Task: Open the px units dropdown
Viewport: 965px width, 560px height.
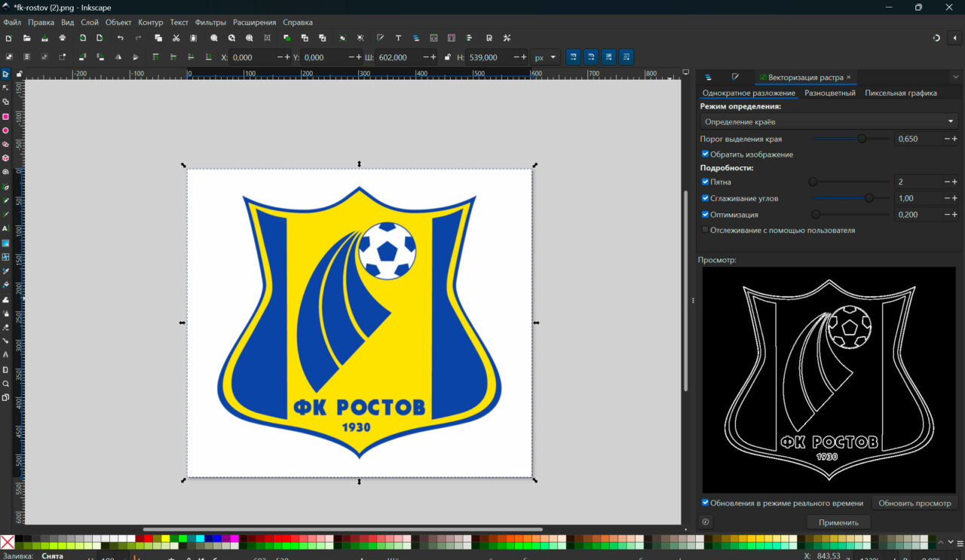Action: 545,57
